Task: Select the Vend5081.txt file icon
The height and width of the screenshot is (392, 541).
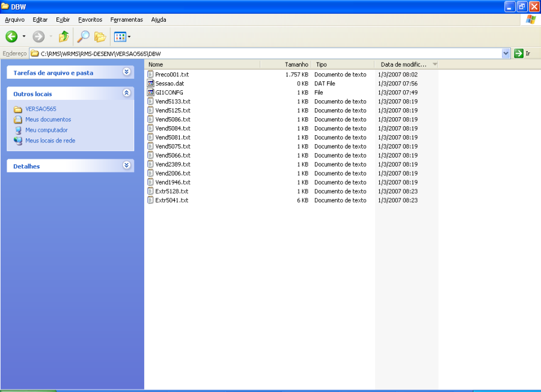Action: [150, 137]
